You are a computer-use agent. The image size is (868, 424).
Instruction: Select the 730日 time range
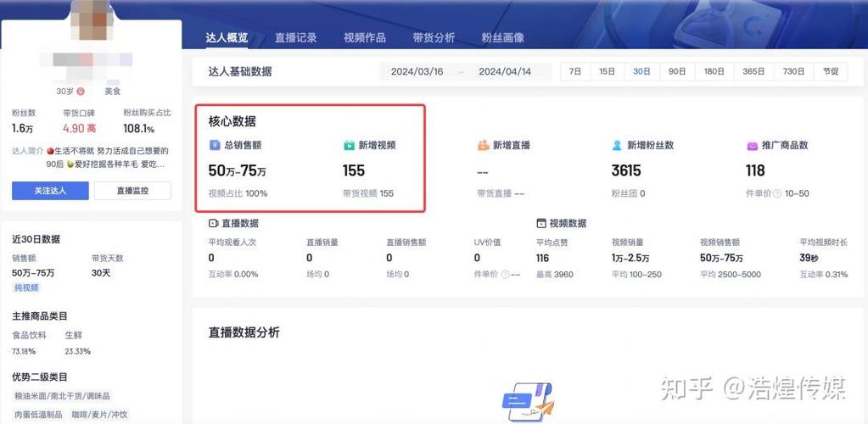(793, 71)
